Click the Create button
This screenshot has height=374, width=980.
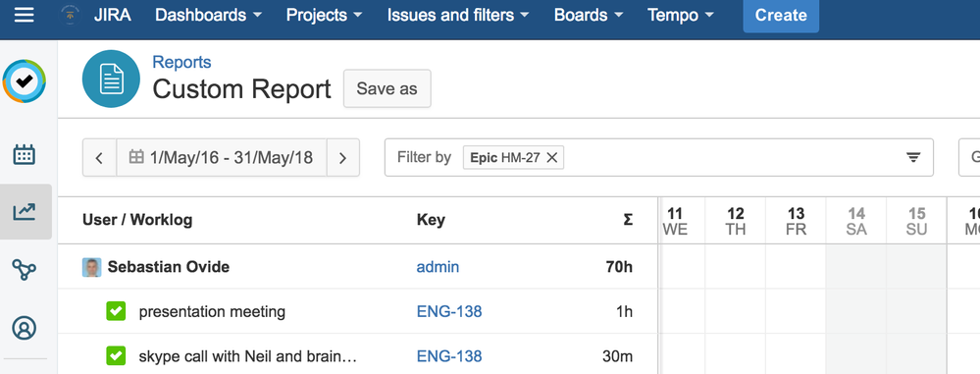(781, 16)
